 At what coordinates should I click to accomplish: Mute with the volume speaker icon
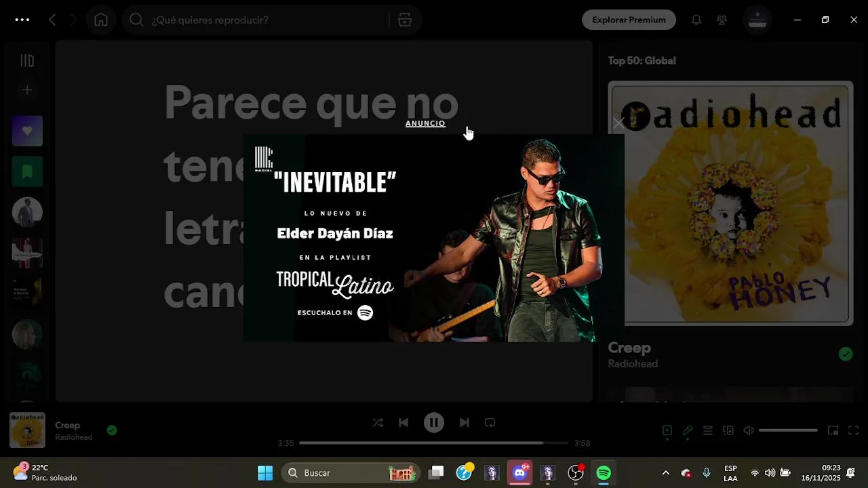pyautogui.click(x=749, y=430)
